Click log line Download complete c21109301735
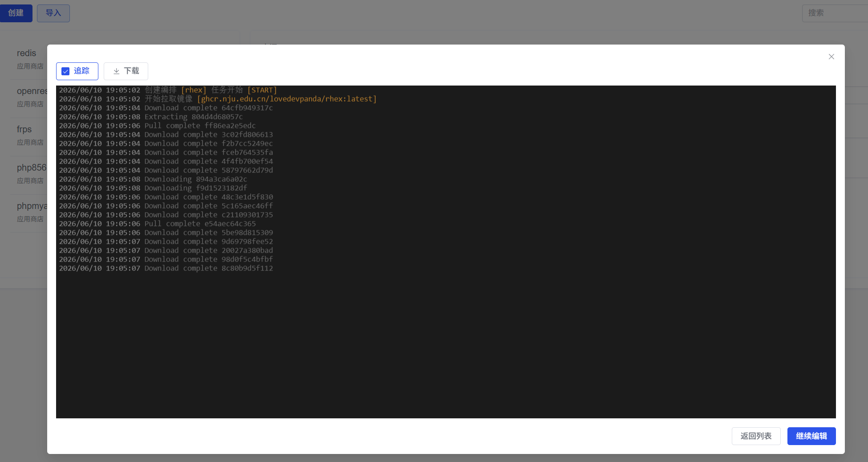868x462 pixels. 166,215
